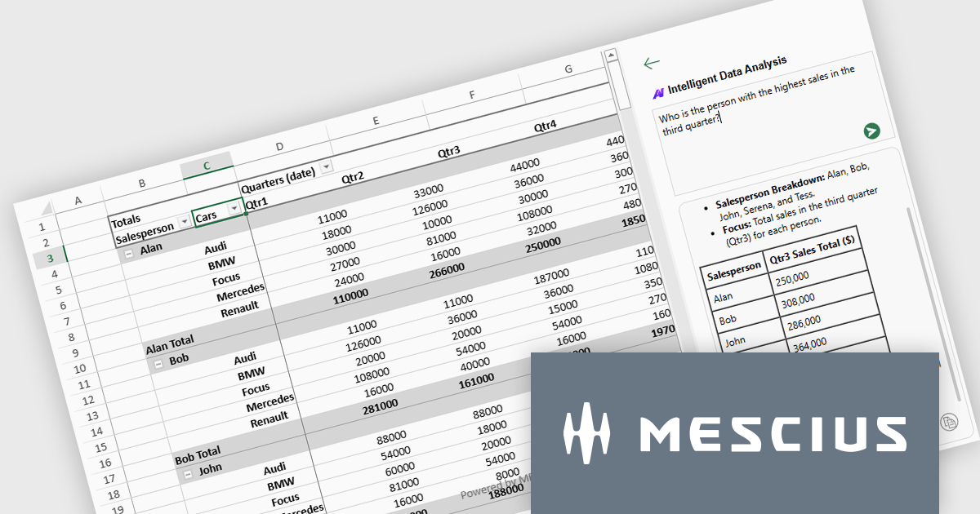
Task: Click the AI logo beside Intelligent Data Analysis
Action: click(658, 93)
